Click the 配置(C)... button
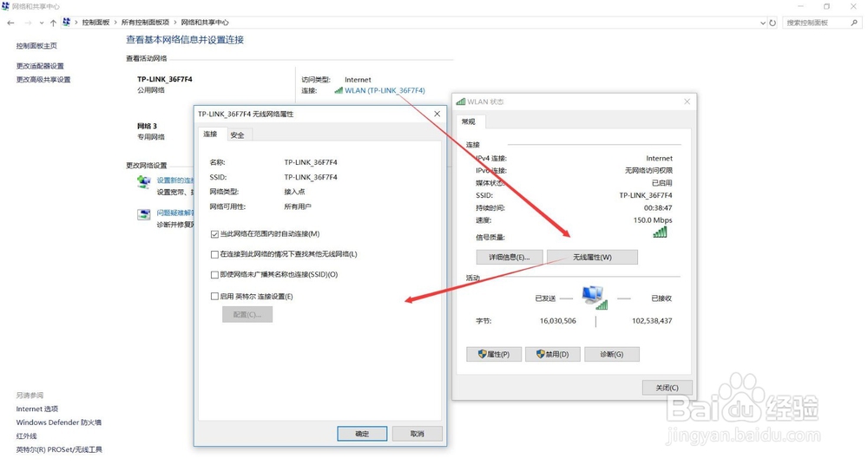This screenshot has height=465, width=868. pos(247,314)
